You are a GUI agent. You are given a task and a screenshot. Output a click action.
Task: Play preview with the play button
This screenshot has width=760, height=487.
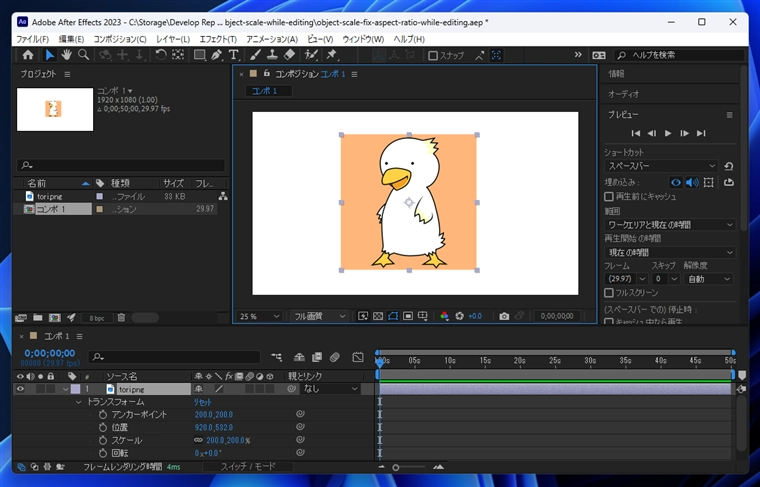tap(668, 133)
